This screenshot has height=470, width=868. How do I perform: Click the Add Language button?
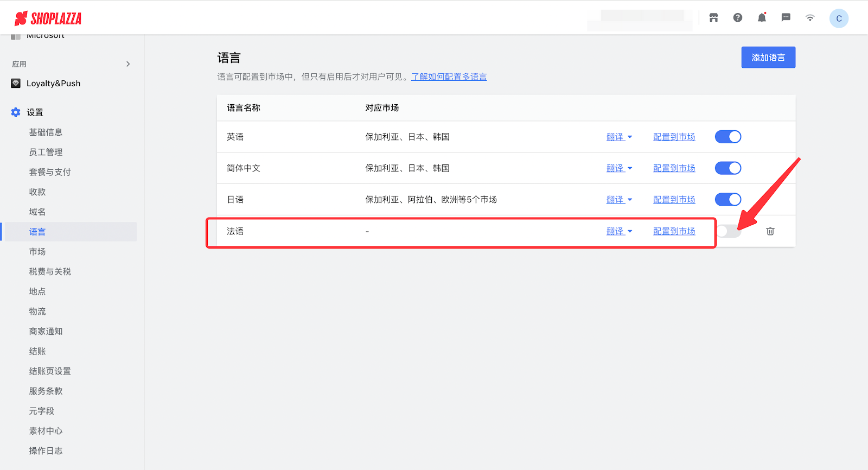click(x=768, y=58)
